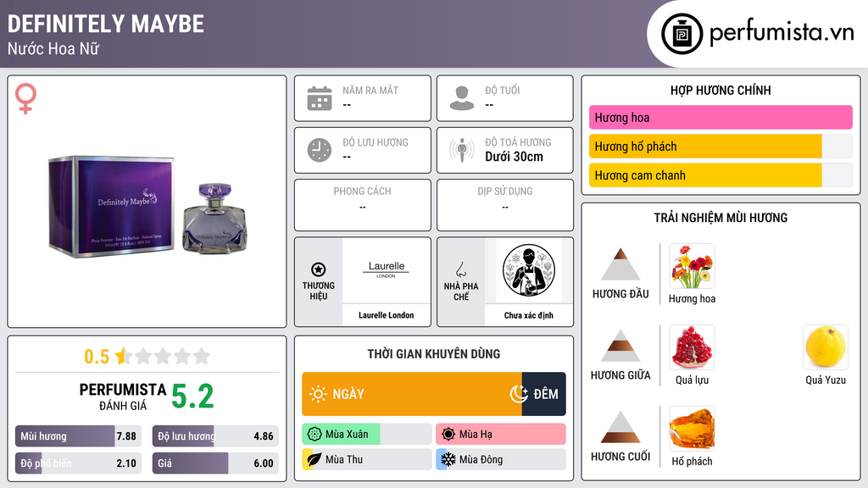
Task: Click the Nước Hoa Nữ subtitle
Action: pos(53,49)
